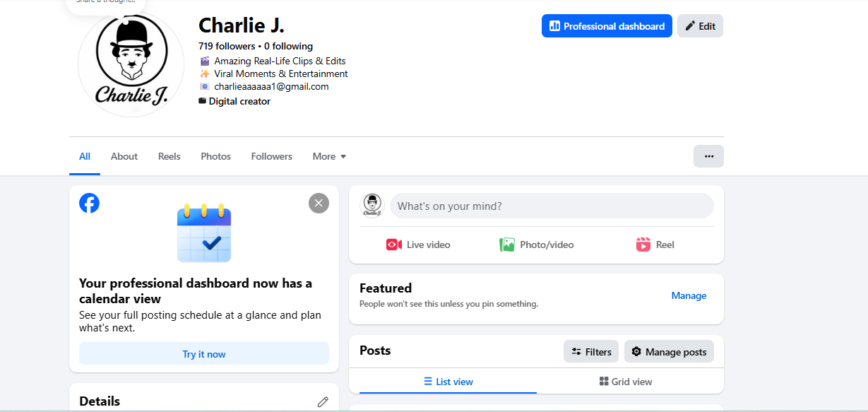868x412 pixels.
Task: Create a new Reel
Action: (655, 245)
